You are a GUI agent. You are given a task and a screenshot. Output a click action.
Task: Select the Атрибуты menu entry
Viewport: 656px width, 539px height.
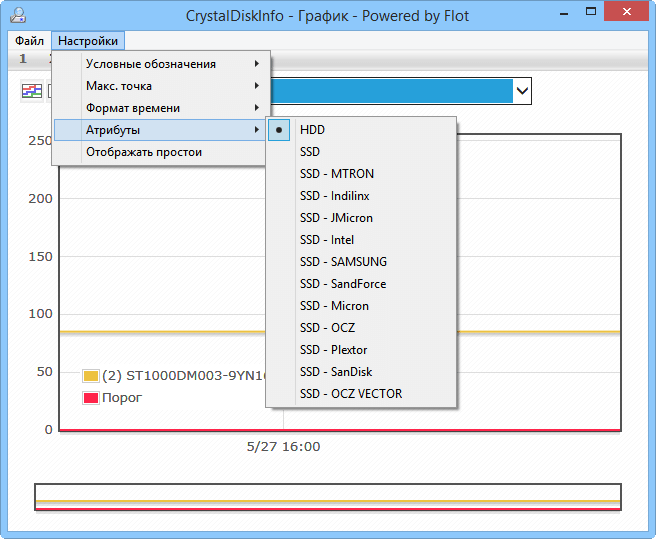(x=161, y=130)
